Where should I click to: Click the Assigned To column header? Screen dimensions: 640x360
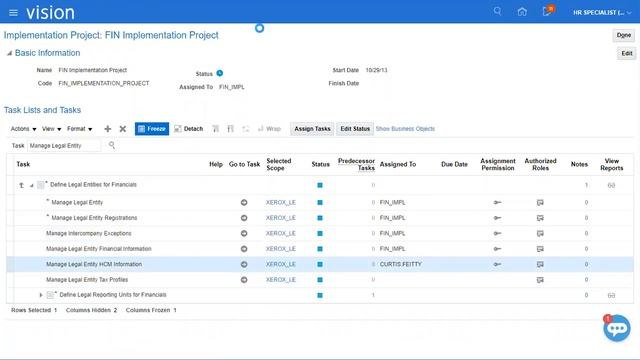[398, 164]
